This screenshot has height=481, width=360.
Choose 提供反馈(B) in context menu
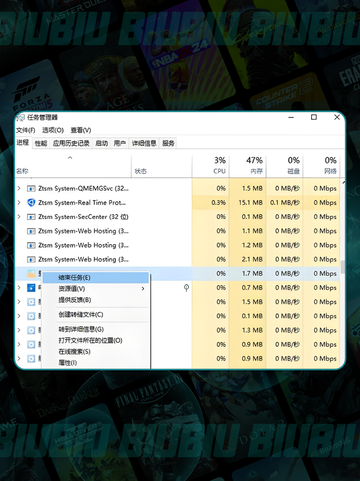[95, 300]
